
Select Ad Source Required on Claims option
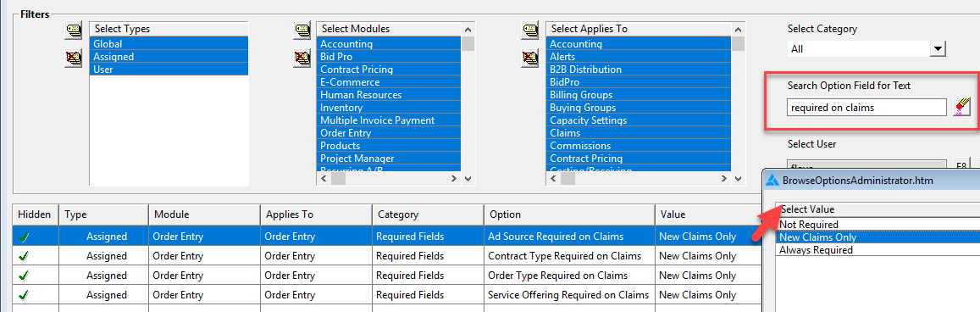point(569,237)
